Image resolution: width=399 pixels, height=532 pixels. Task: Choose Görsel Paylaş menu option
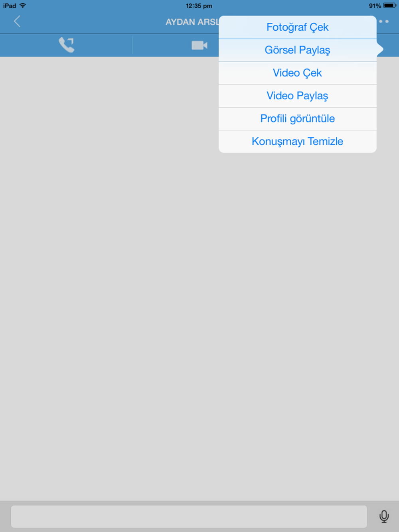tap(298, 50)
